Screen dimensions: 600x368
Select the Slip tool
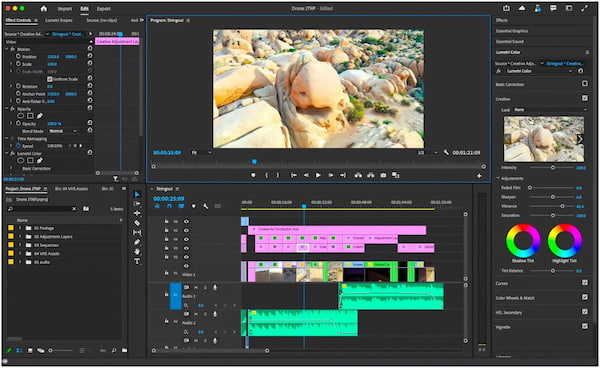137,233
